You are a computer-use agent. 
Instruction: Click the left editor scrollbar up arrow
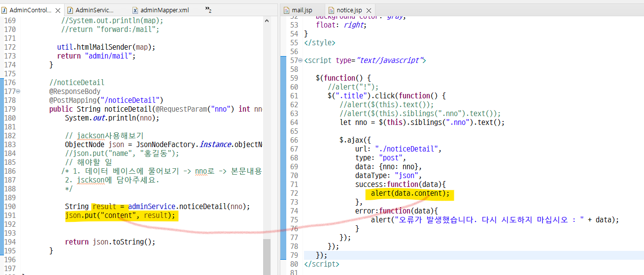tap(266, 21)
